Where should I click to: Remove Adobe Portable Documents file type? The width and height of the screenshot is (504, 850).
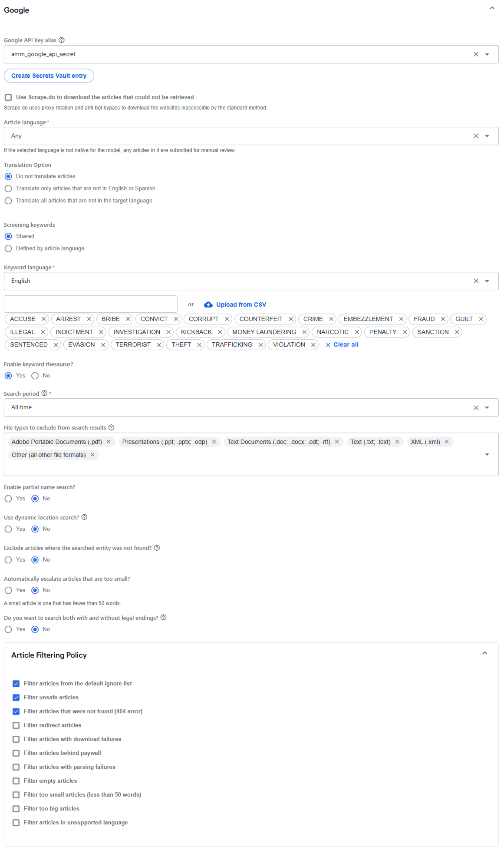109,442
